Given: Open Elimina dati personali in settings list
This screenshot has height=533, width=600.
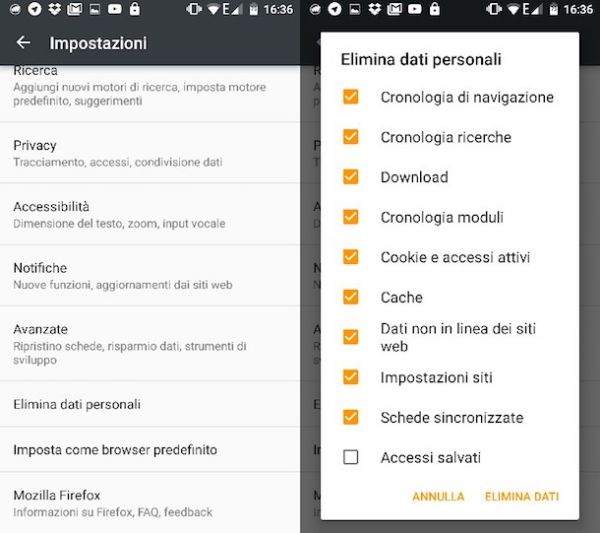Looking at the screenshot, I should (150, 404).
